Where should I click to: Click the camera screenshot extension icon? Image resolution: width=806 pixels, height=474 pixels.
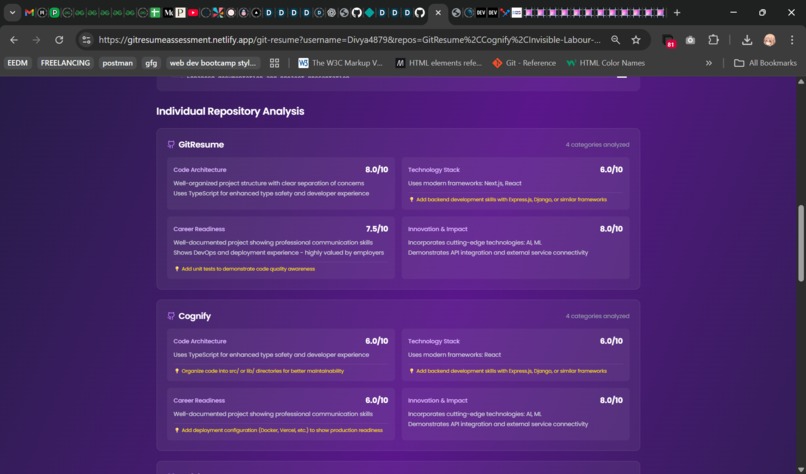[690, 40]
